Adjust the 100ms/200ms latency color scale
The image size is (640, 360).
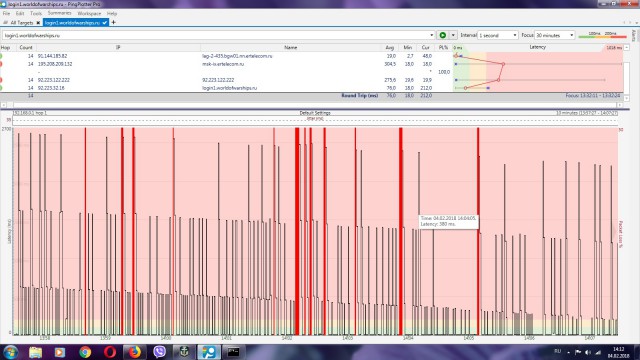[x=602, y=35]
